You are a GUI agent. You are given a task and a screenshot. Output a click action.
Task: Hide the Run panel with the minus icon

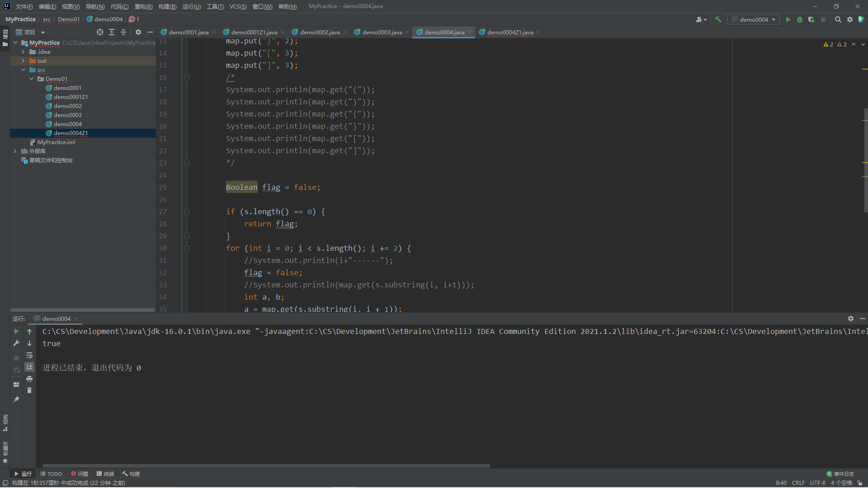863,319
